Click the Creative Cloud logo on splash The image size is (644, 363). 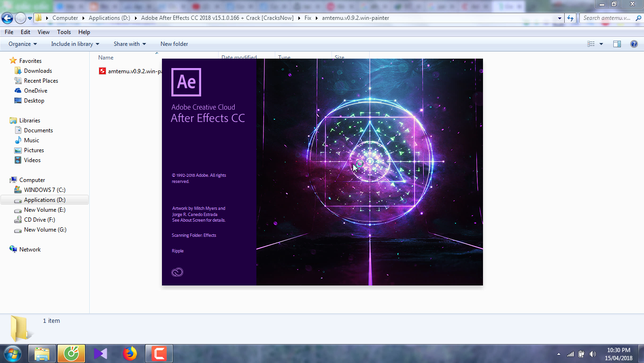pyautogui.click(x=177, y=272)
